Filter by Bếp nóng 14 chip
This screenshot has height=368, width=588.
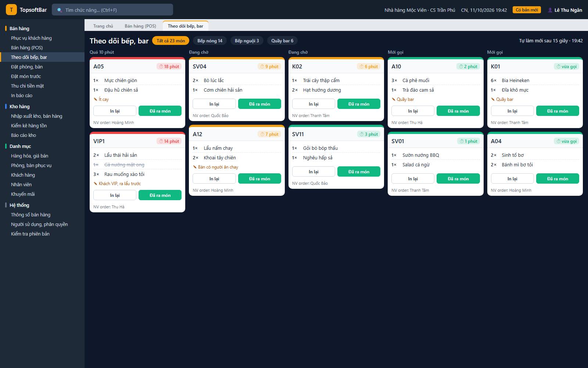[210, 41]
